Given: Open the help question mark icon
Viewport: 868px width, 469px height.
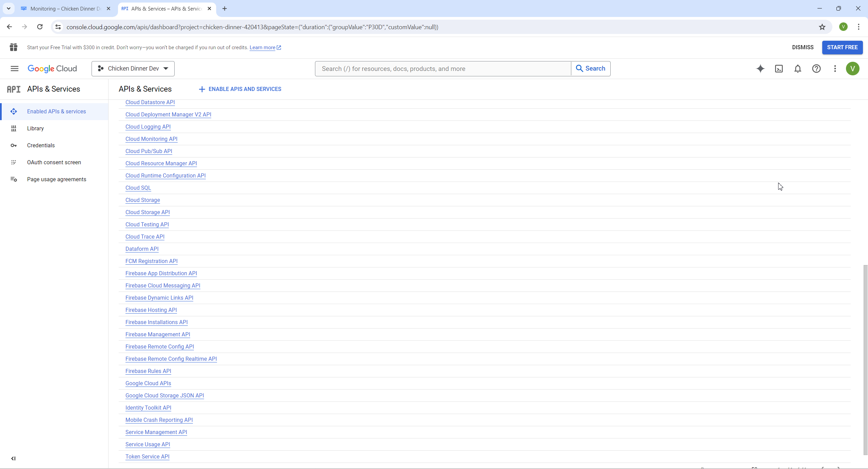Looking at the screenshot, I should (816, 69).
